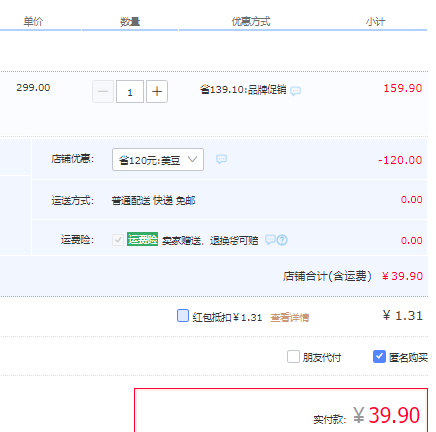The height and width of the screenshot is (432, 436).
Task: Click the 实付款 ¥39.90 total box
Action: 281,410
